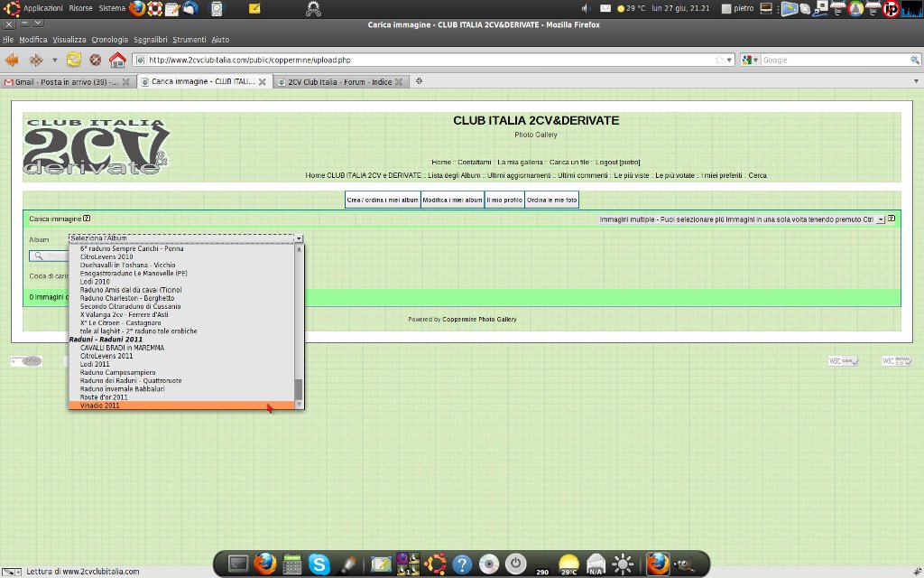The width and height of the screenshot is (924, 578).
Task: Click the Modifica i miei album button
Action: point(453,200)
